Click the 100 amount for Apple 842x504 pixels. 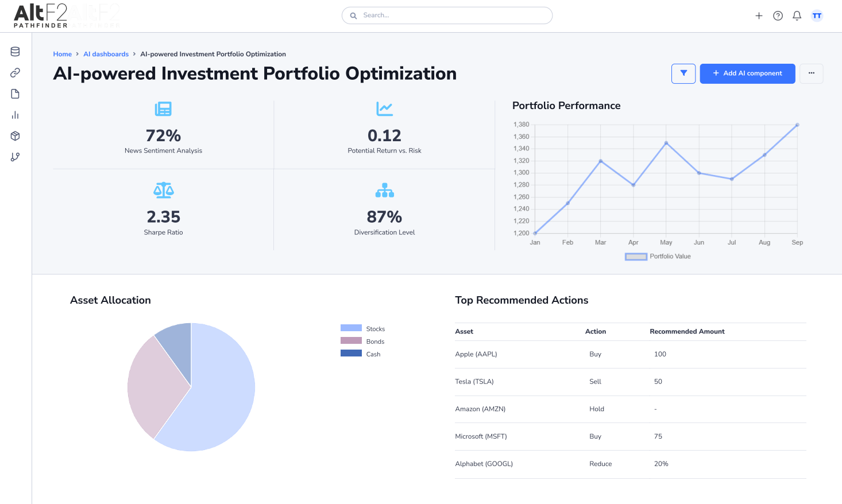660,354
